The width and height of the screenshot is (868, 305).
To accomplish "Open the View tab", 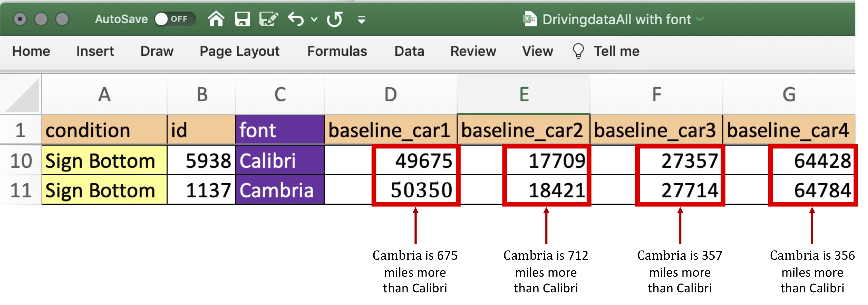I will click(x=537, y=51).
